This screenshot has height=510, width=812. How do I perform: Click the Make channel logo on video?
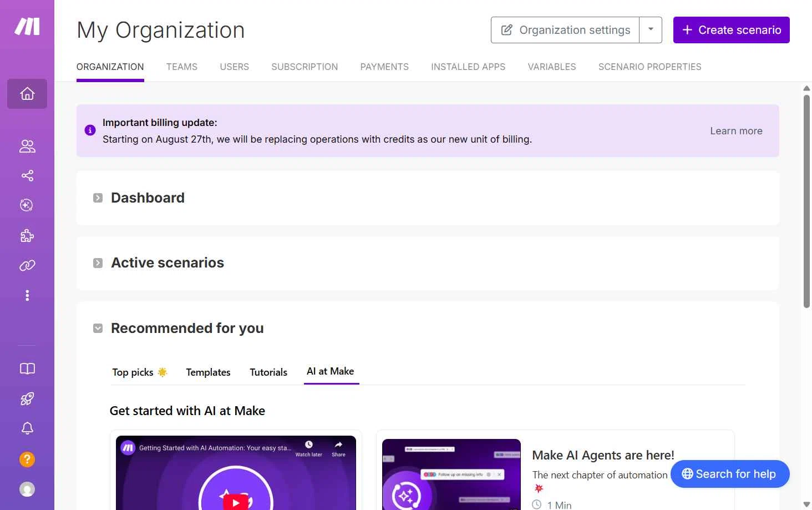[128, 448]
